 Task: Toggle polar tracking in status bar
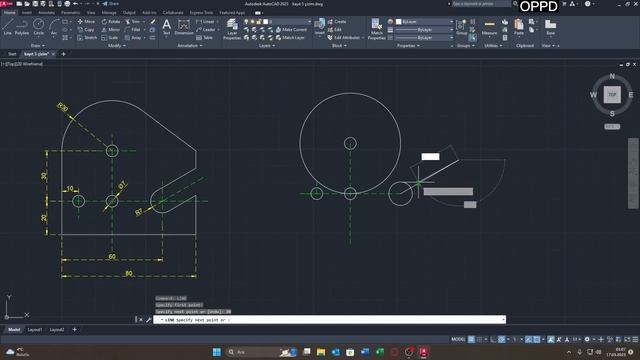click(502, 340)
